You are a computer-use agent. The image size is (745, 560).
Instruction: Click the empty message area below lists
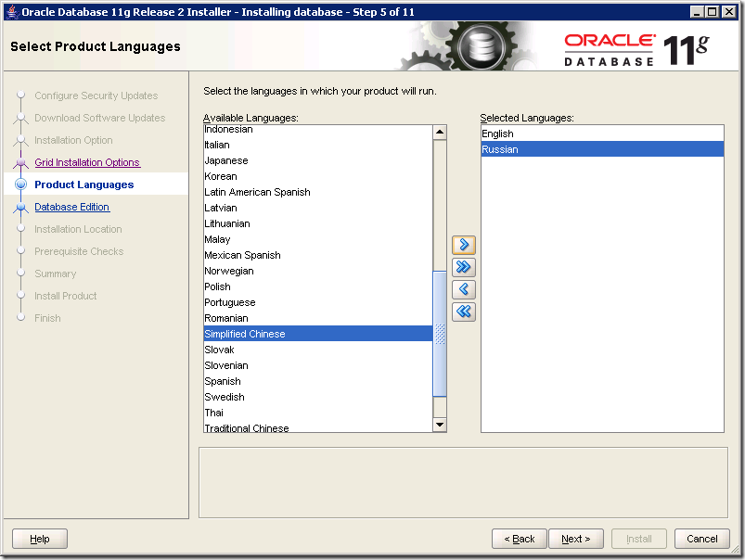(x=463, y=482)
